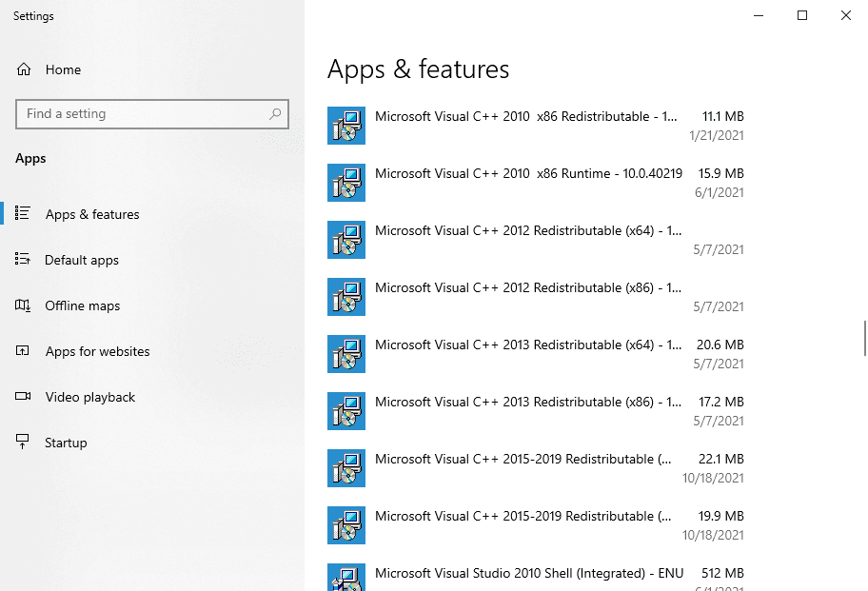Click the 5/7/2021 date of 2012 Redistributable (x64)
Viewport: 868px width, 591px height.
(719, 249)
